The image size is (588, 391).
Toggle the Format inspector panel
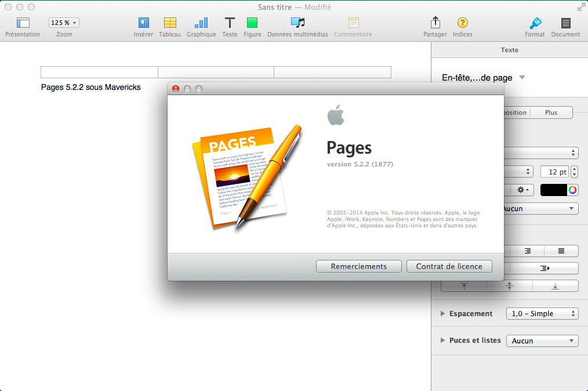tap(535, 23)
